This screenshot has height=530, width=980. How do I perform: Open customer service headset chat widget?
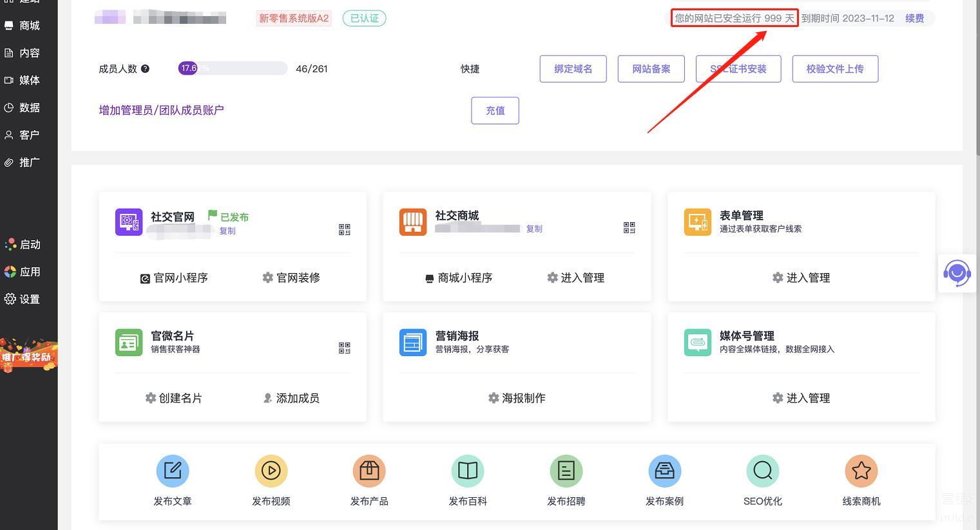957,274
